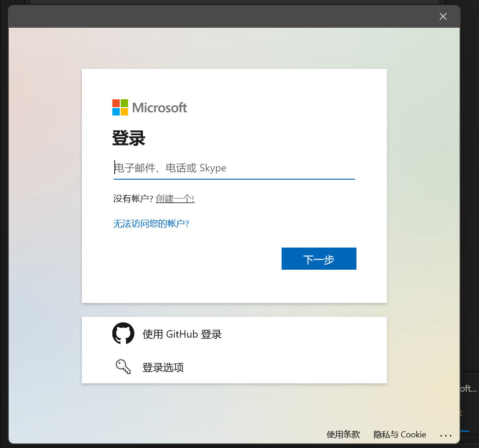Open the 创建一个! create account link
The image size is (479, 448).
pyautogui.click(x=175, y=199)
